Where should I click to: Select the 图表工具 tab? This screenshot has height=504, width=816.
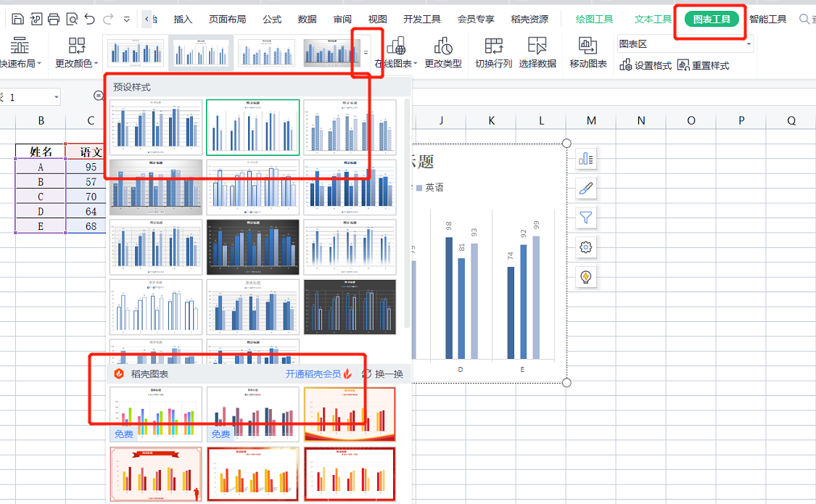(x=712, y=20)
